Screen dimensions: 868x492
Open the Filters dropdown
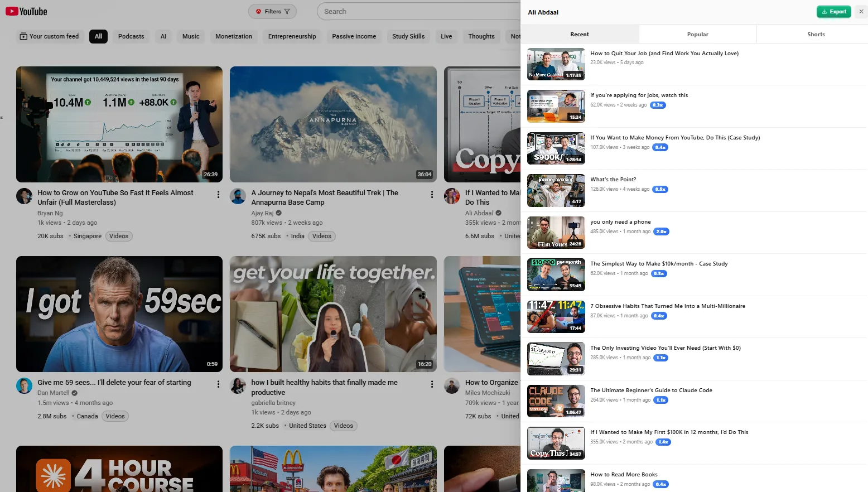pyautogui.click(x=273, y=11)
